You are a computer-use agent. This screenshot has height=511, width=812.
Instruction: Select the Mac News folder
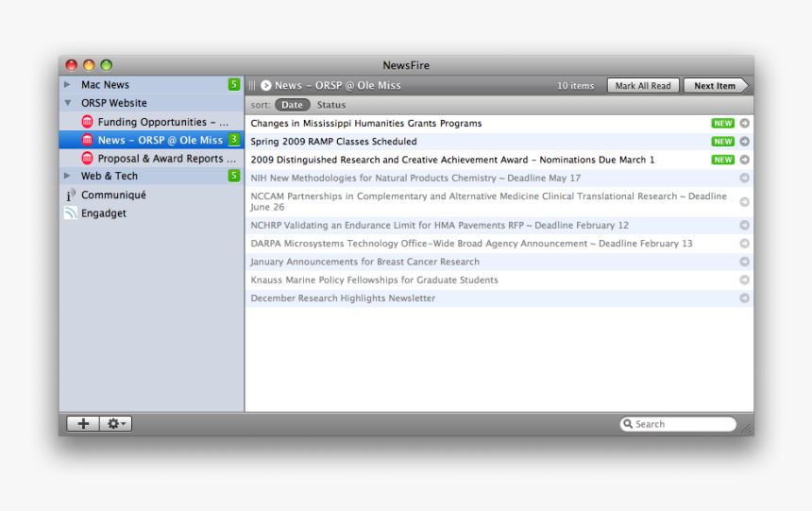tap(151, 84)
